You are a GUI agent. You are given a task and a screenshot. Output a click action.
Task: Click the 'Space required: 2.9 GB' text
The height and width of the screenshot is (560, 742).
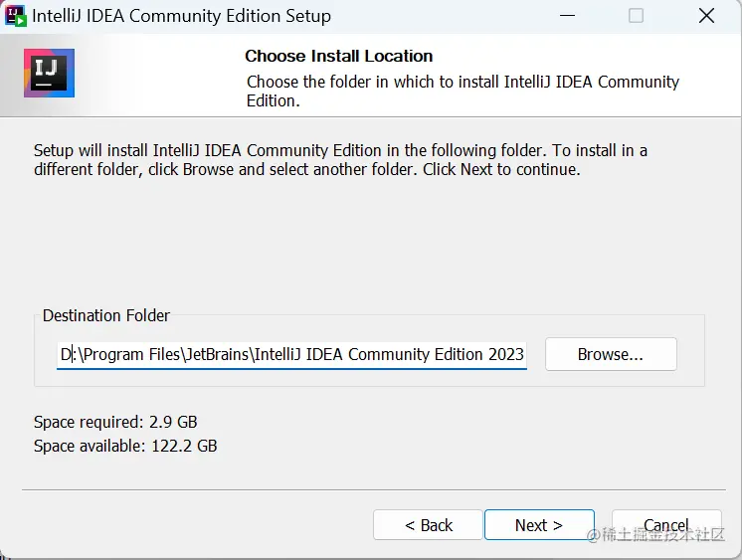click(115, 422)
